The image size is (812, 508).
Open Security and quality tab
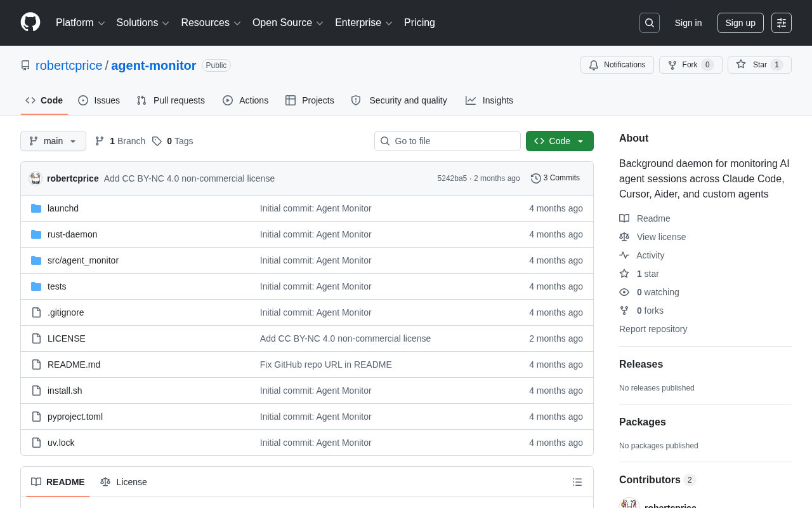point(399,100)
